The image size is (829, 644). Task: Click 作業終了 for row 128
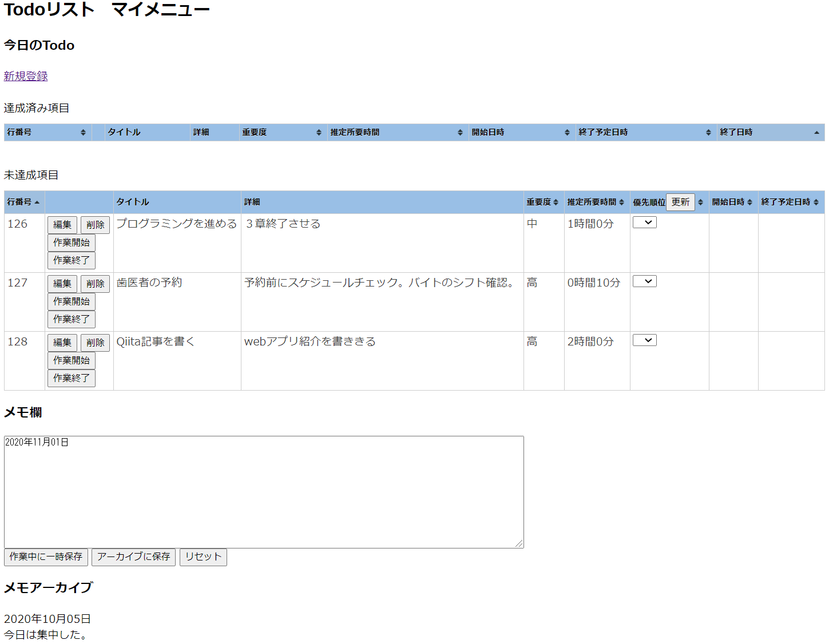72,378
